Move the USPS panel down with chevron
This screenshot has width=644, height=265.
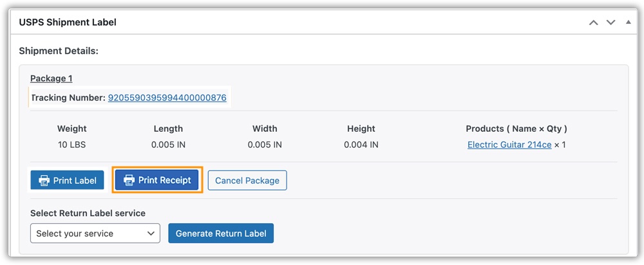point(611,22)
